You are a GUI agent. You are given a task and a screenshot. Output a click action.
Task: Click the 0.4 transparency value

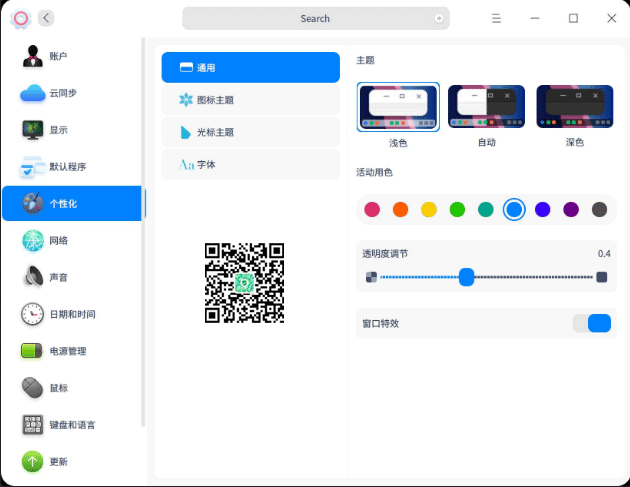tap(604, 254)
